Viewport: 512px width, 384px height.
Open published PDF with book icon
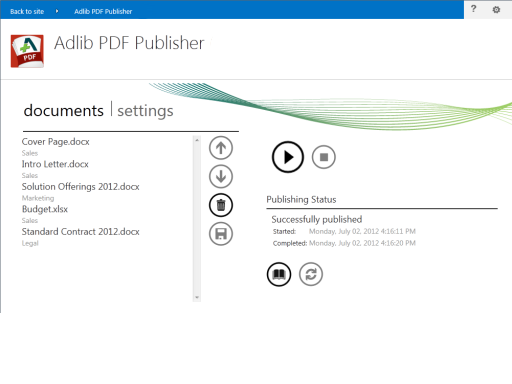[x=279, y=274]
